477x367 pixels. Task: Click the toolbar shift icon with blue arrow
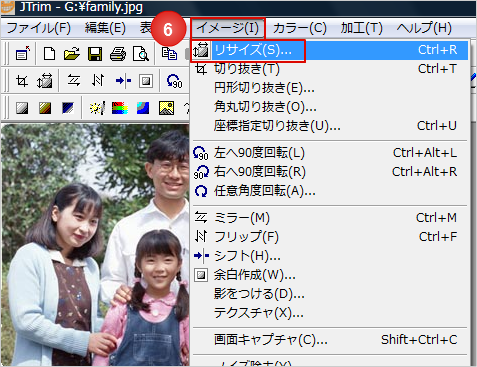pyautogui.click(x=123, y=81)
